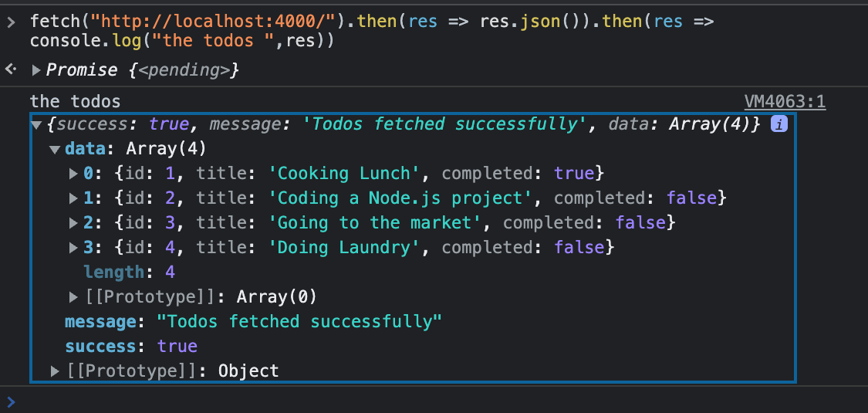
Task: Collapse the data Array(4) node
Action: (55, 149)
